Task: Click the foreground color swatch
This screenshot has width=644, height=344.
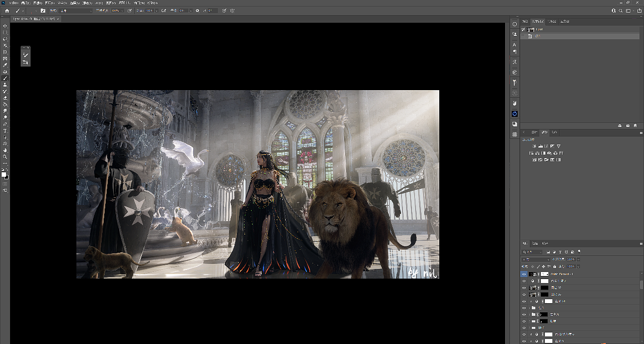Action: (4, 175)
